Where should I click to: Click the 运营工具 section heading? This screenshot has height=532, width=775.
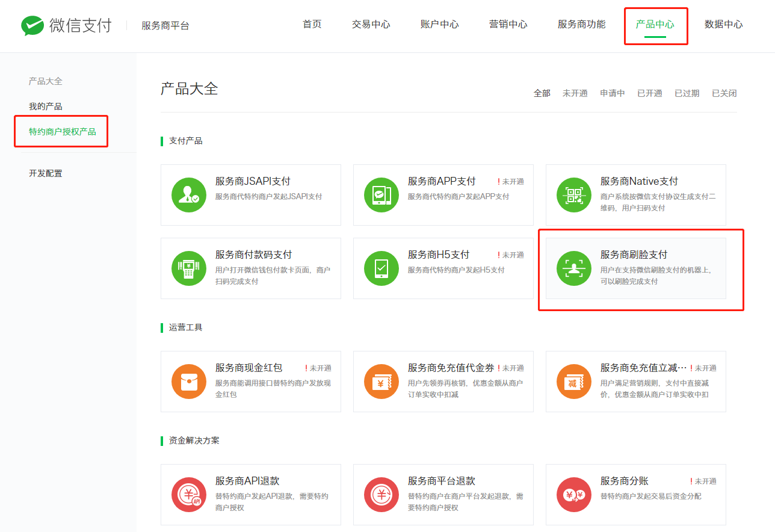(x=186, y=327)
